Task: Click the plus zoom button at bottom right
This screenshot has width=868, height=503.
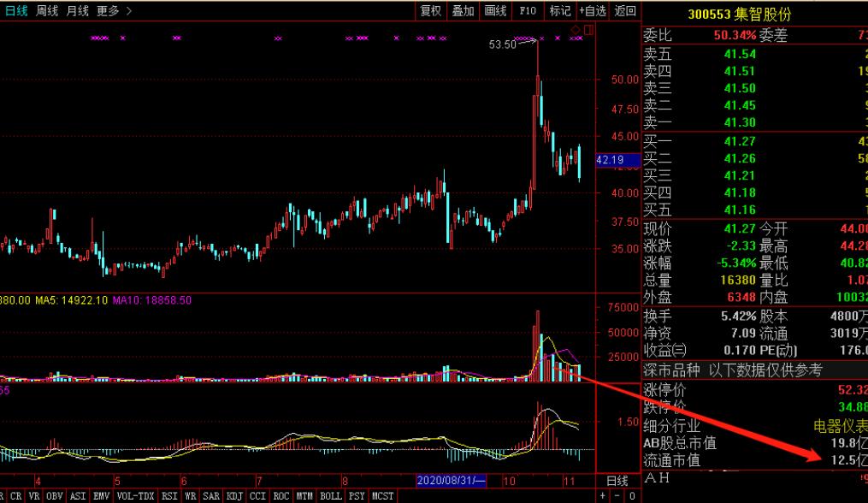Action: [x=603, y=496]
